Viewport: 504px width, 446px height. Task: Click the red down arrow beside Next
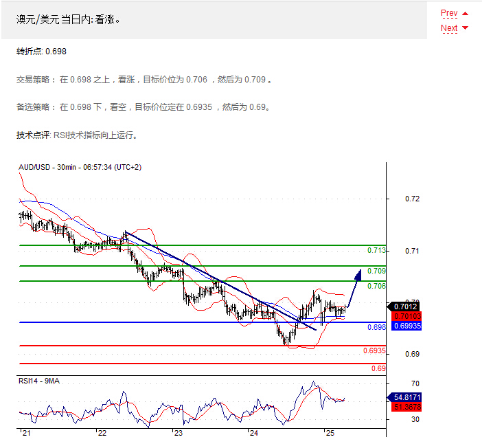[465, 28]
